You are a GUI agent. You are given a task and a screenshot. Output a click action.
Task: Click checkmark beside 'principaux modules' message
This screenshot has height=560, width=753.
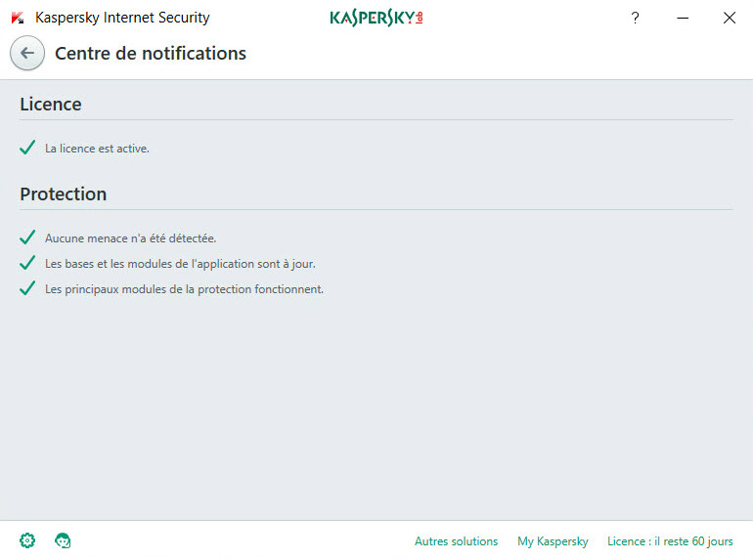pos(27,288)
